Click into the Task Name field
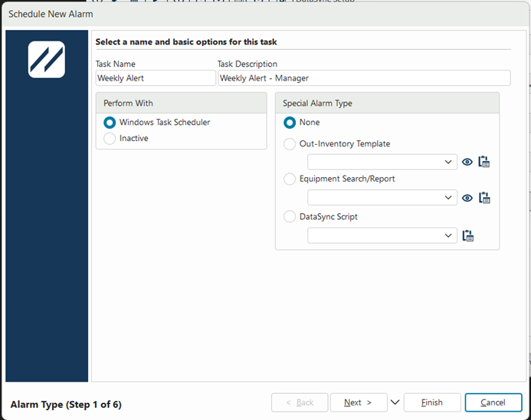 (156, 78)
